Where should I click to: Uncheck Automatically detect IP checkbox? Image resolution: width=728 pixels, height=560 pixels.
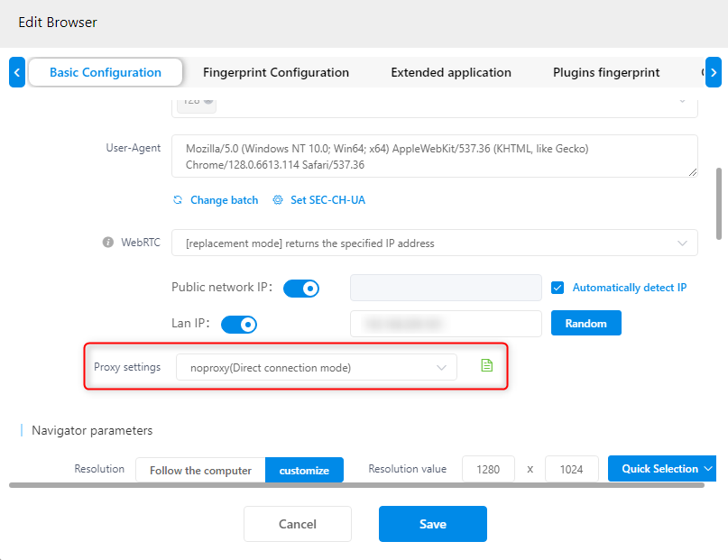click(558, 288)
